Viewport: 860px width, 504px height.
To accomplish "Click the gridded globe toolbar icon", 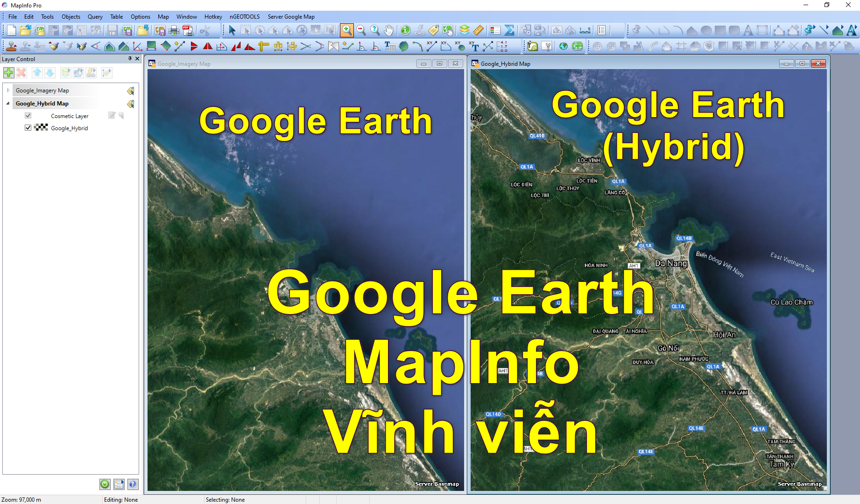I will tap(578, 46).
